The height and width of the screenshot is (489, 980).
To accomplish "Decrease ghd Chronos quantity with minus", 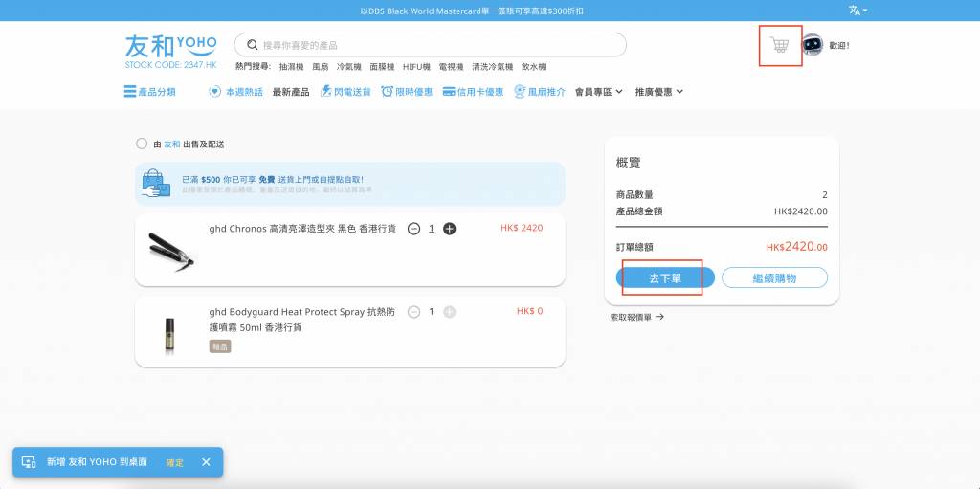I will click(x=413, y=229).
